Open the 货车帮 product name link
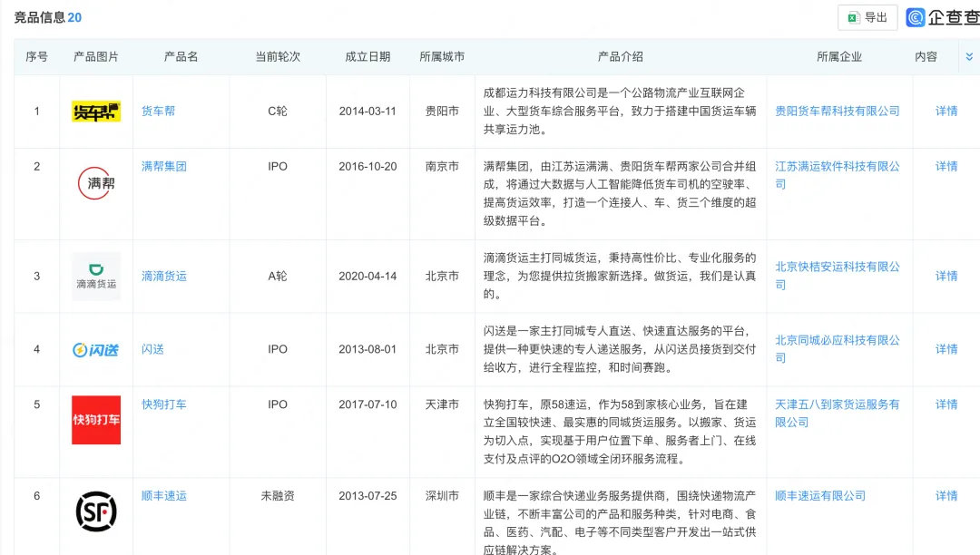980x555 pixels. tap(158, 112)
